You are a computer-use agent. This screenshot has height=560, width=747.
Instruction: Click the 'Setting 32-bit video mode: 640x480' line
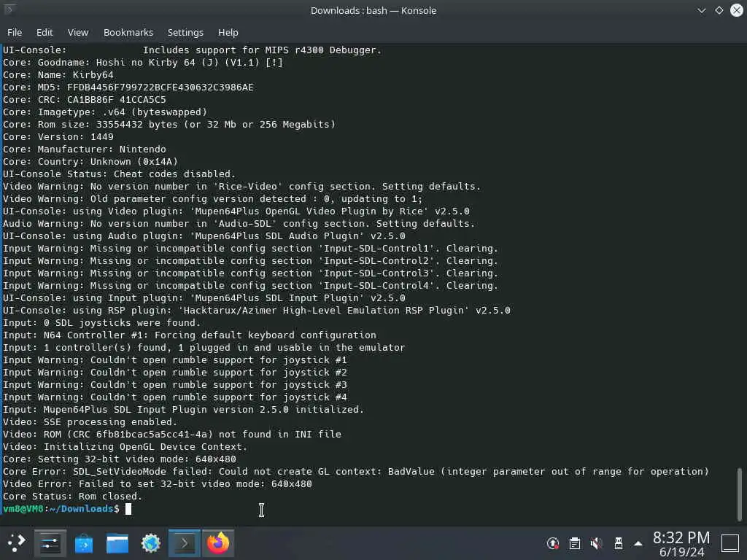click(120, 459)
